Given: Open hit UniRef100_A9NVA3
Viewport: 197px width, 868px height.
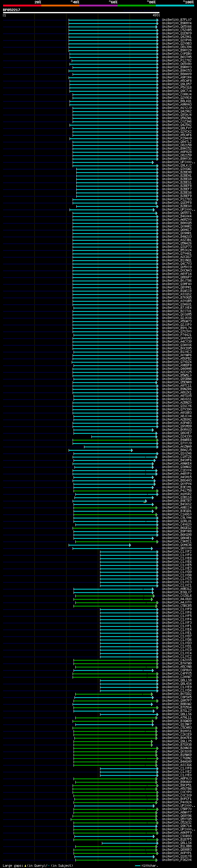Looking at the screenshot, I should pos(177,104).
